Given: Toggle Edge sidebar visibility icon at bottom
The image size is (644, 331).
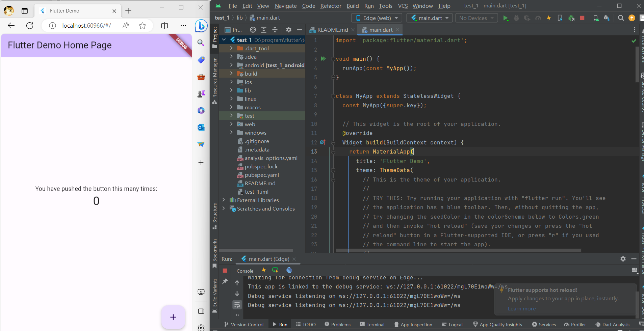Looking at the screenshot, I should (201, 311).
